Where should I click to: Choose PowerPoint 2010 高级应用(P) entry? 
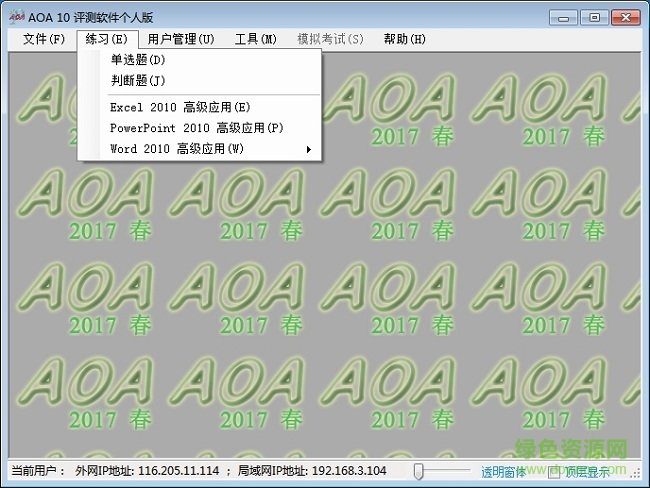[199, 128]
